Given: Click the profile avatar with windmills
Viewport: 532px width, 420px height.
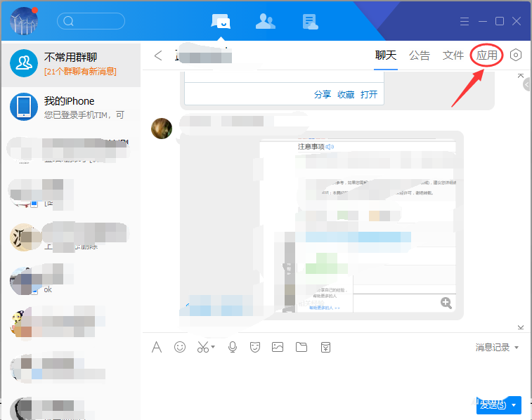Looking at the screenshot, I should [24, 21].
